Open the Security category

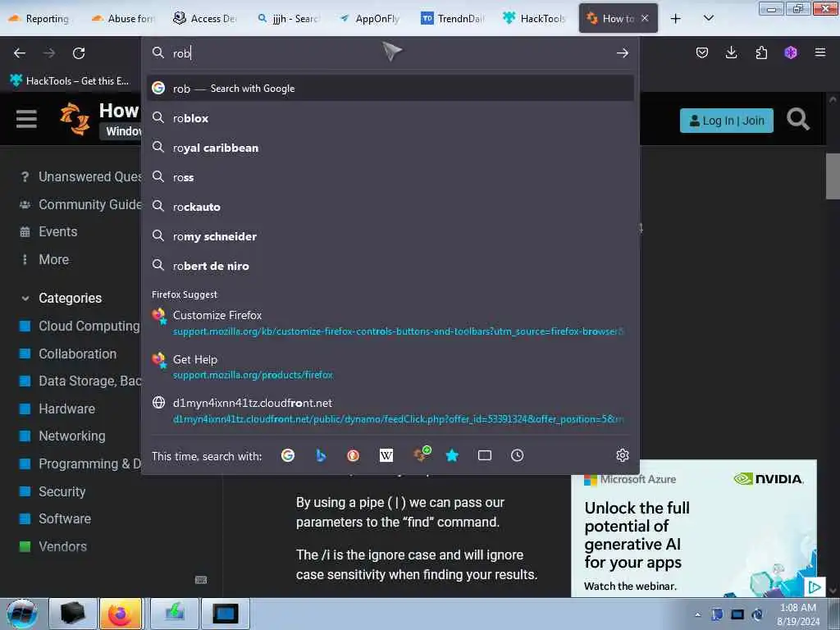tap(52, 491)
